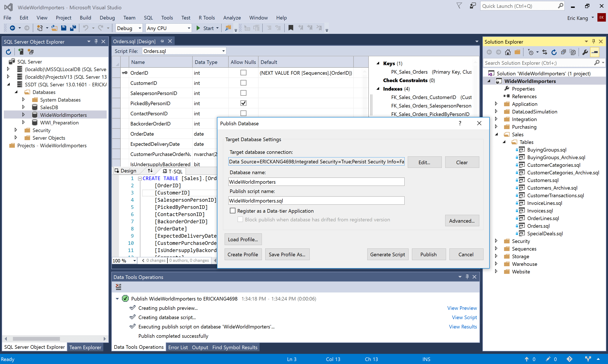The height and width of the screenshot is (364, 608).
Task: Click the Properties wrench icon in Solution Explorer
Action: 585,52
